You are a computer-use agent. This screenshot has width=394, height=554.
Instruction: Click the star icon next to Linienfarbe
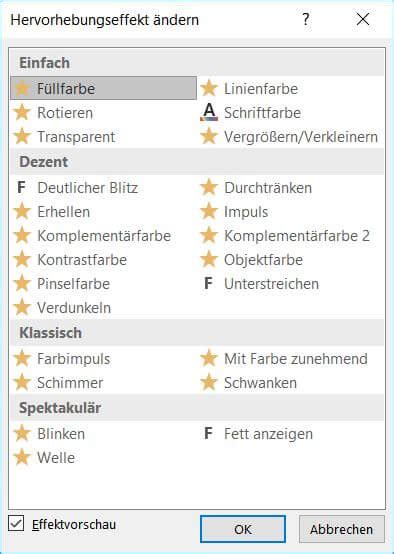209,88
